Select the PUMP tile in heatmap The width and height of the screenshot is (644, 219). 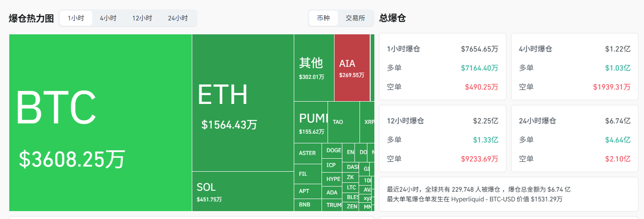coord(311,122)
